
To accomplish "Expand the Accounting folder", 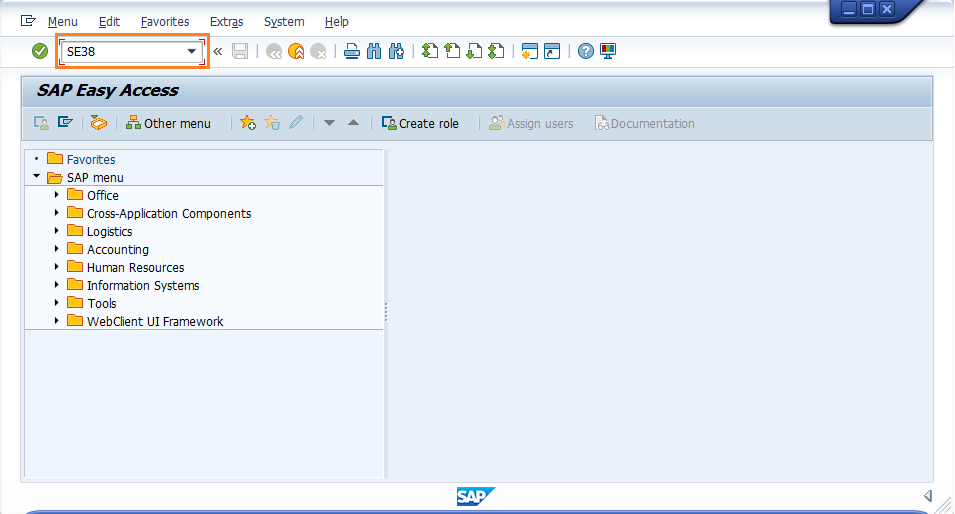I will click(x=57, y=248).
